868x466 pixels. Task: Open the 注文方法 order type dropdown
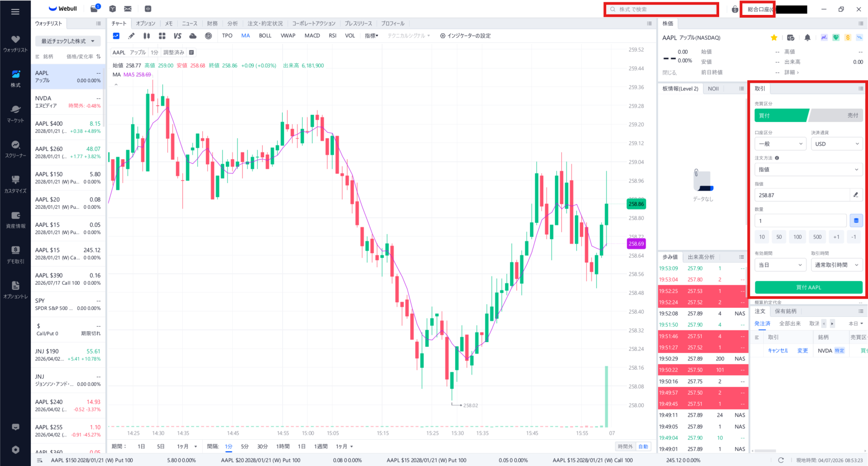(808, 169)
